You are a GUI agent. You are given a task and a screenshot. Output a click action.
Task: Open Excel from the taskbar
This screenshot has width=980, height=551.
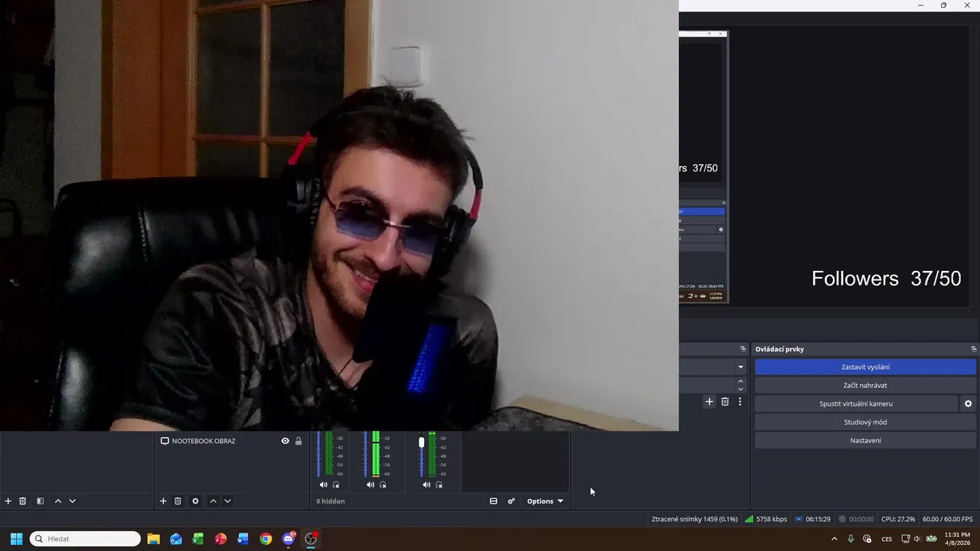click(198, 539)
